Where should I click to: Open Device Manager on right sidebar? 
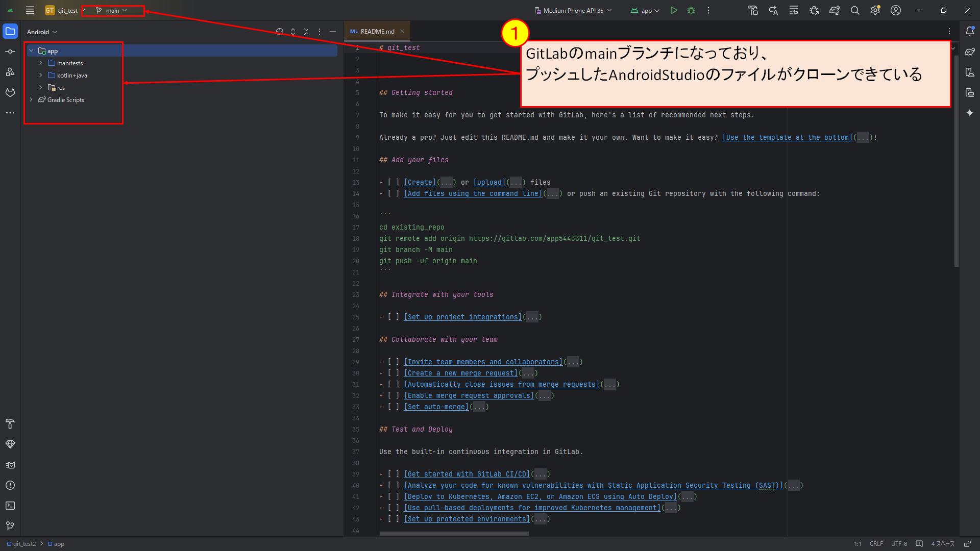970,72
